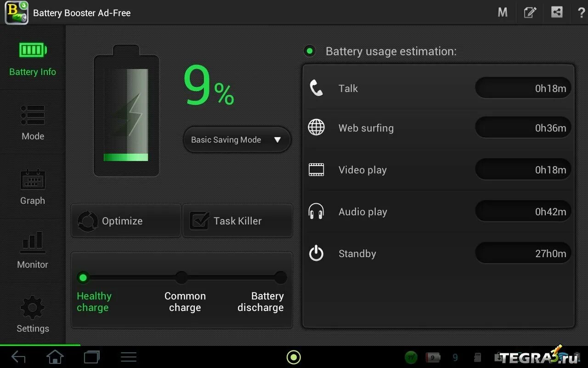Click the M icon in top bar
This screenshot has width=588, height=368.
pyautogui.click(x=503, y=12)
